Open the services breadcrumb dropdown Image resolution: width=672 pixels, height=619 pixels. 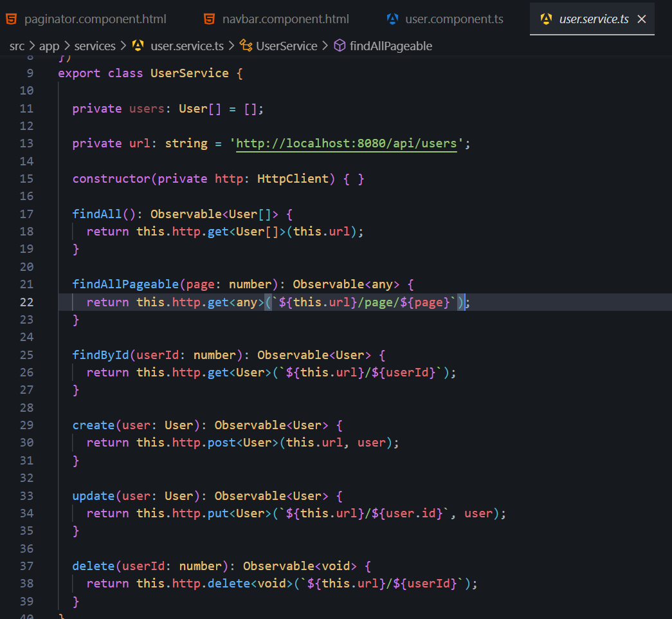(95, 46)
